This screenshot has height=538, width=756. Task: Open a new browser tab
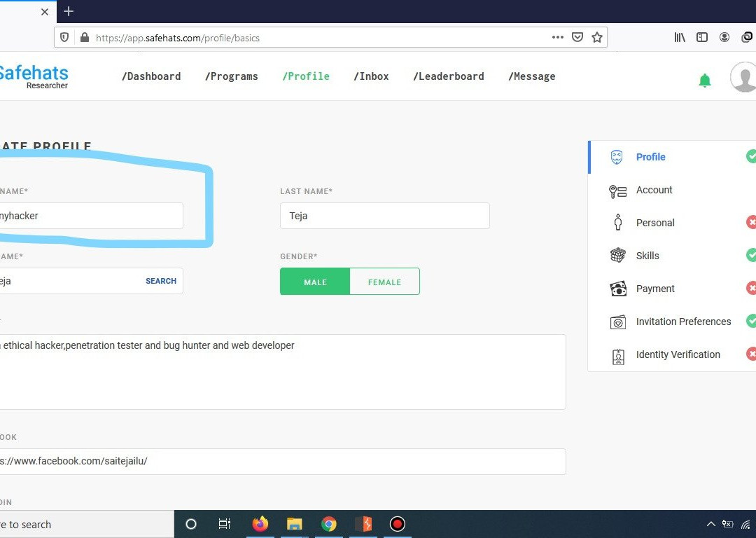pyautogui.click(x=69, y=12)
